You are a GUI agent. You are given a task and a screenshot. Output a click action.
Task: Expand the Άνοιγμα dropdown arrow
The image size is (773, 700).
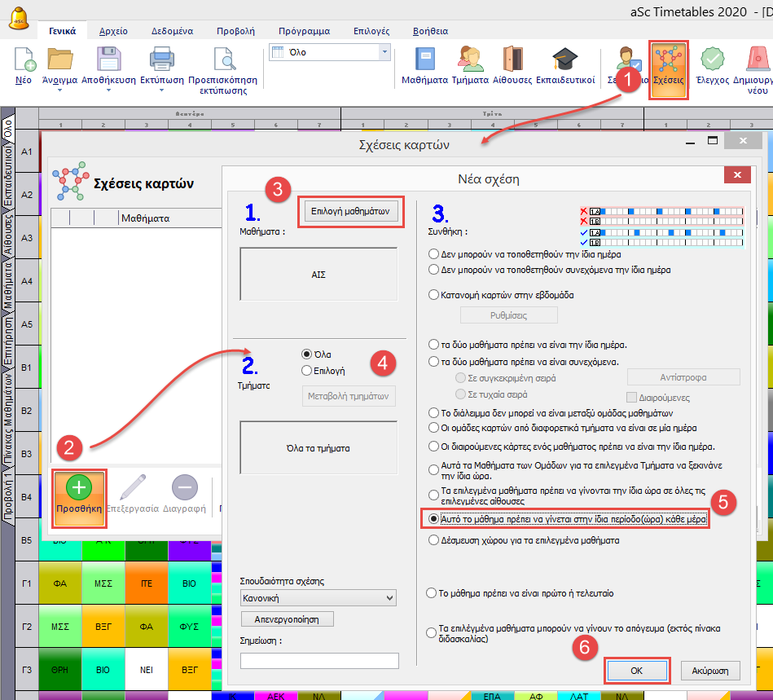[x=60, y=91]
